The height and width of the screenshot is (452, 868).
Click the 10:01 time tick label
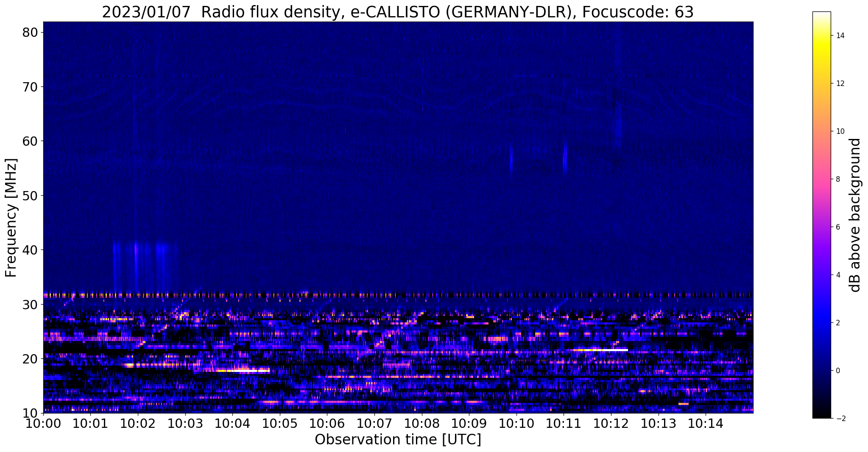[90, 423]
